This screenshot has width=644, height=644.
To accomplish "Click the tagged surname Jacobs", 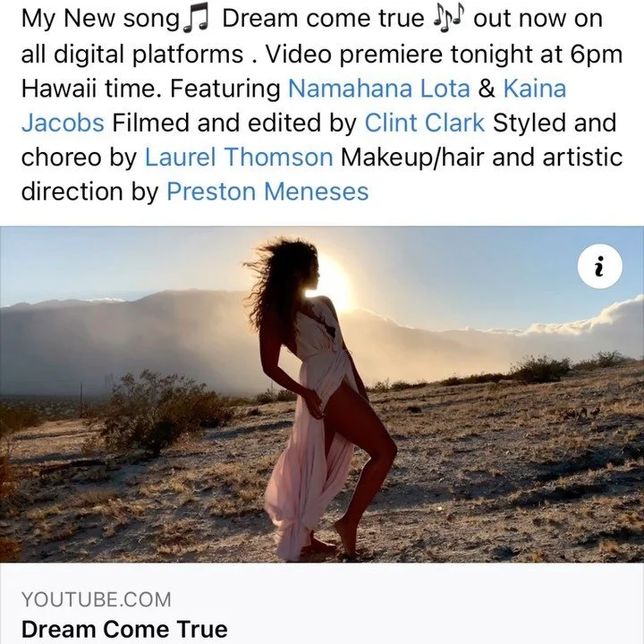I will [63, 123].
